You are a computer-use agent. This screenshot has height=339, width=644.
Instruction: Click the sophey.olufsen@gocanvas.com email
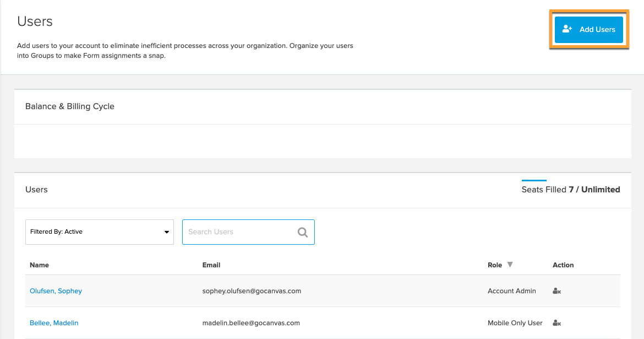tap(252, 291)
